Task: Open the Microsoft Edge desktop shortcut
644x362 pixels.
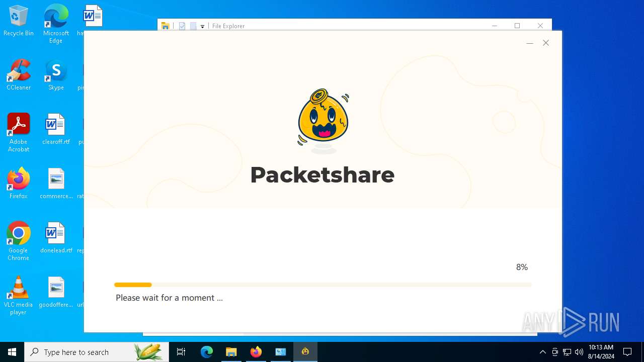Action: pos(56,24)
